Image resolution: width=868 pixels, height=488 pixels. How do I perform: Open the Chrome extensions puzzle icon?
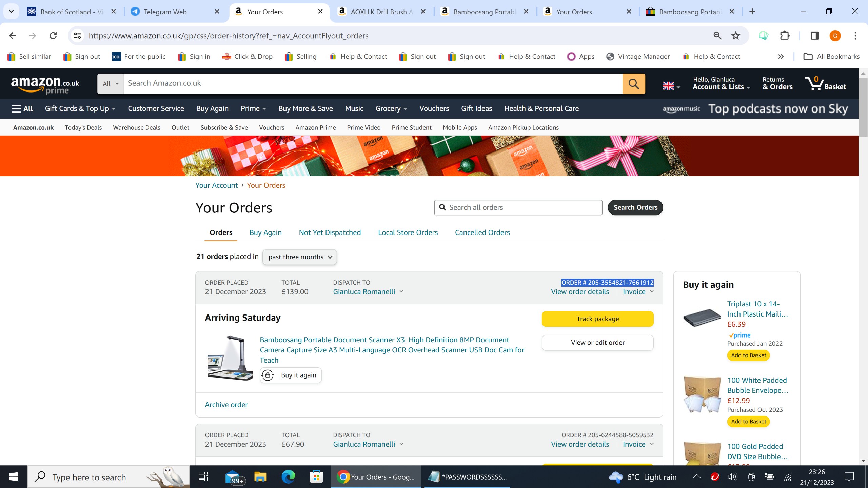click(785, 36)
